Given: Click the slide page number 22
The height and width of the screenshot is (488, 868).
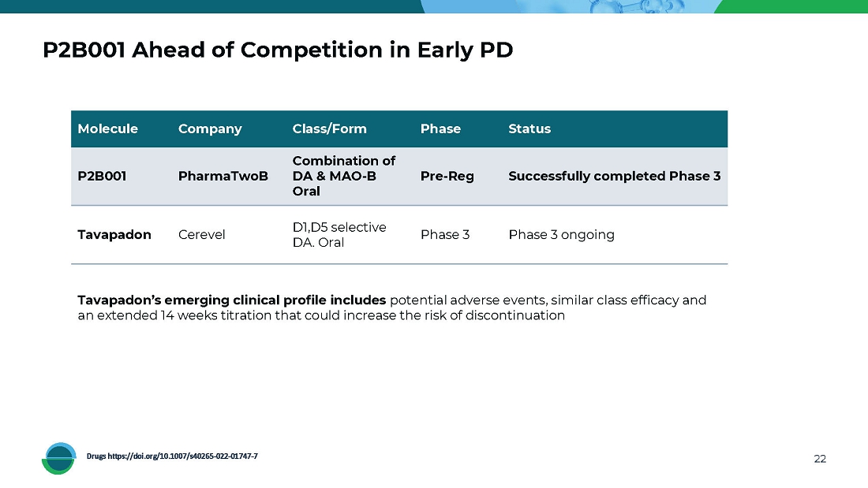Looking at the screenshot, I should (x=820, y=459).
